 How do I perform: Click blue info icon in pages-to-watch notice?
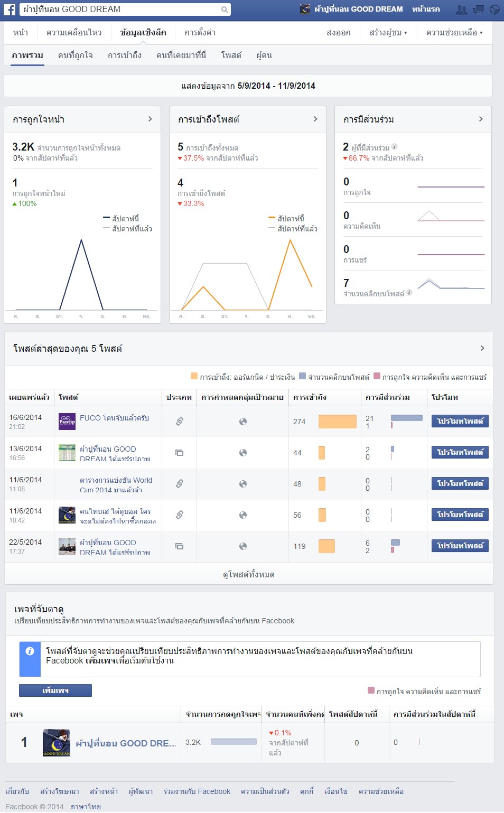(x=30, y=651)
